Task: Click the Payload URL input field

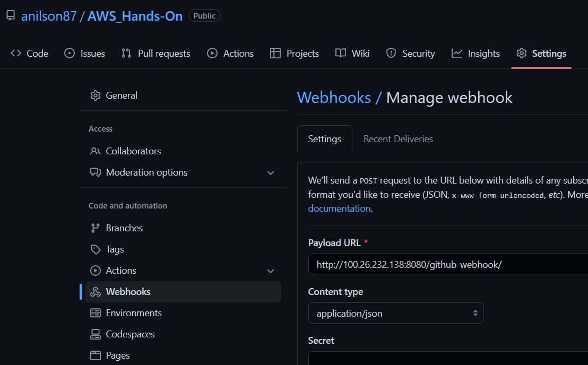Action: [x=448, y=264]
